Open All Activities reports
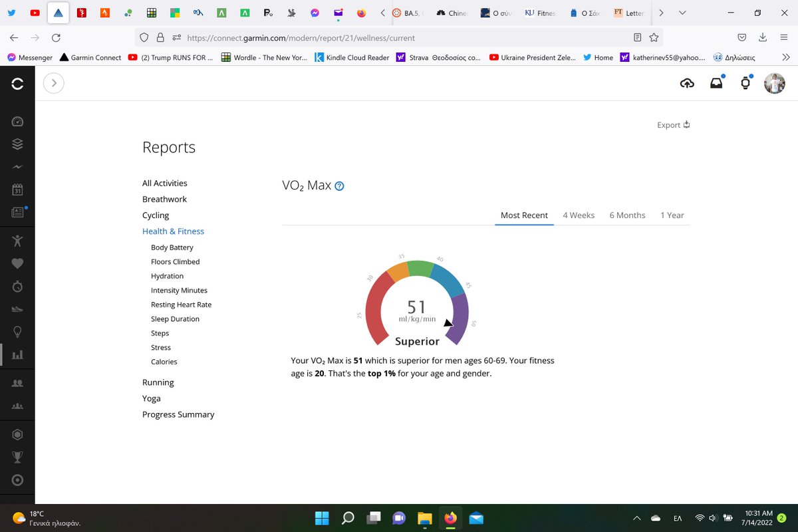Image resolution: width=798 pixels, height=532 pixels. click(x=165, y=184)
